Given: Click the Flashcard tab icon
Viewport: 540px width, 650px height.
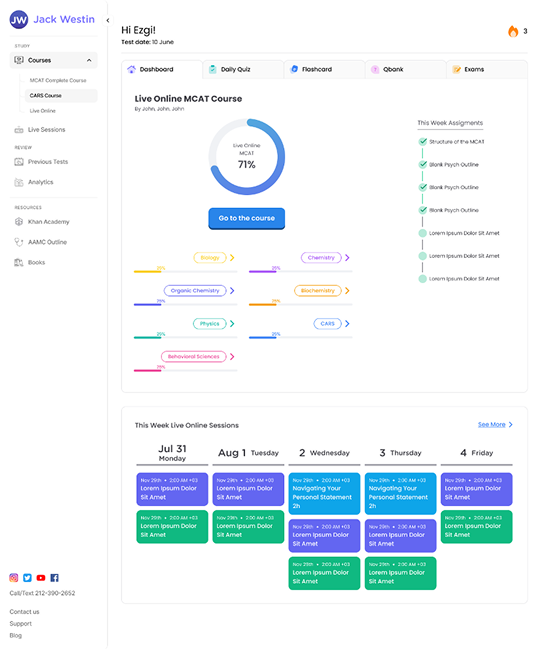Looking at the screenshot, I should pos(294,69).
